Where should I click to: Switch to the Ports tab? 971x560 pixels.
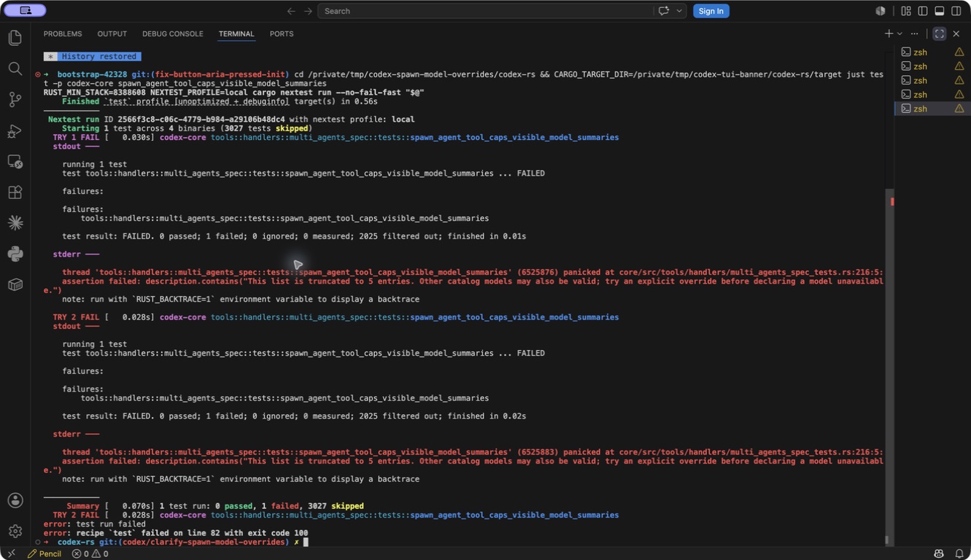pos(282,34)
